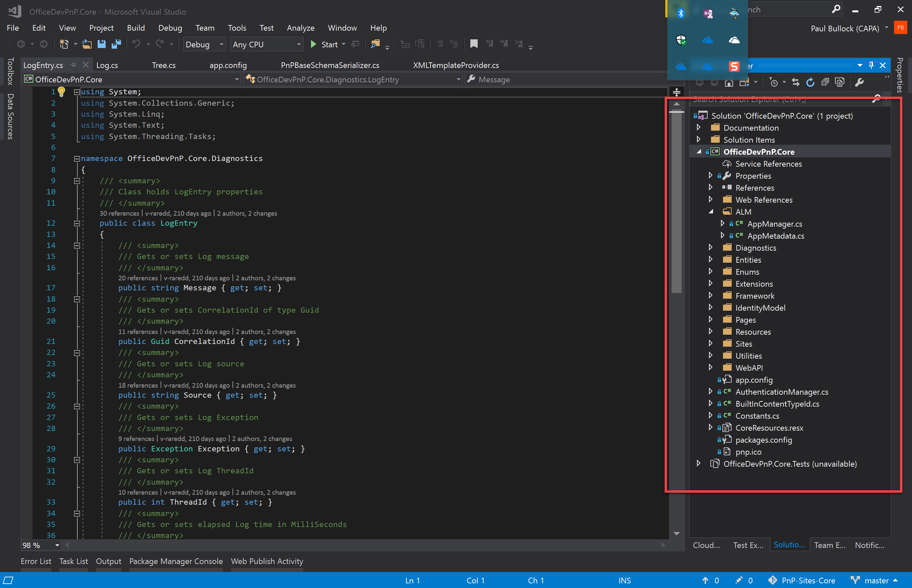Open the Undo history icon
The height and width of the screenshot is (588, 912).
click(148, 44)
